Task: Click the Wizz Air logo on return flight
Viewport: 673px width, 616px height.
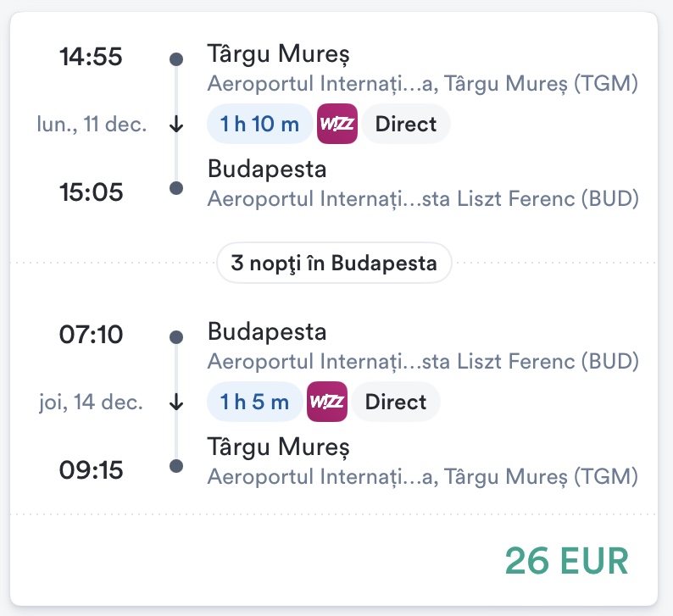Action: click(327, 402)
